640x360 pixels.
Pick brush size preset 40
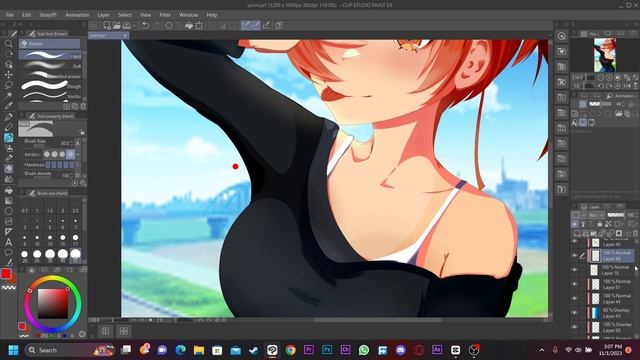(x=63, y=256)
